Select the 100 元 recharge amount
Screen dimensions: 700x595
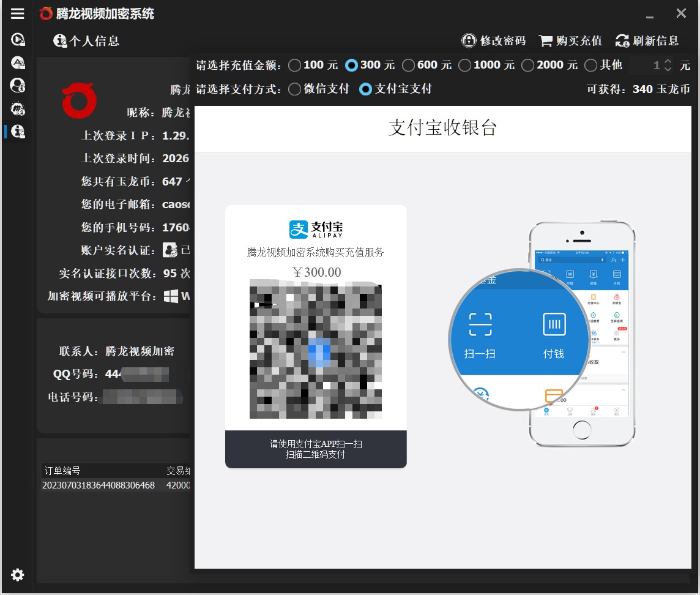pos(295,65)
